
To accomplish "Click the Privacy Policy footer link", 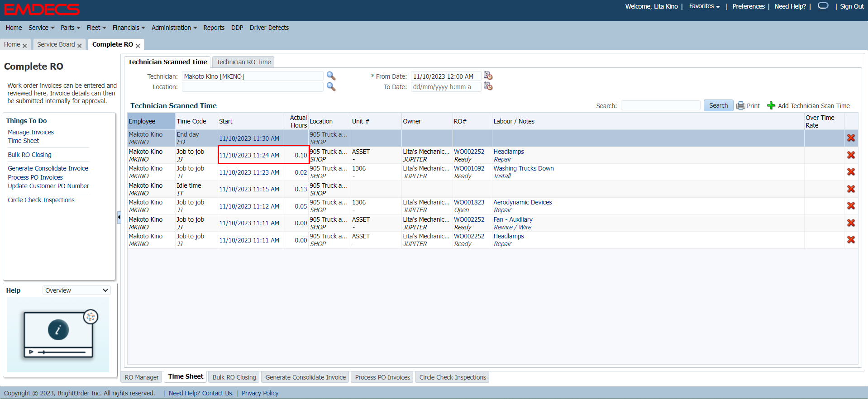I will click(x=260, y=393).
